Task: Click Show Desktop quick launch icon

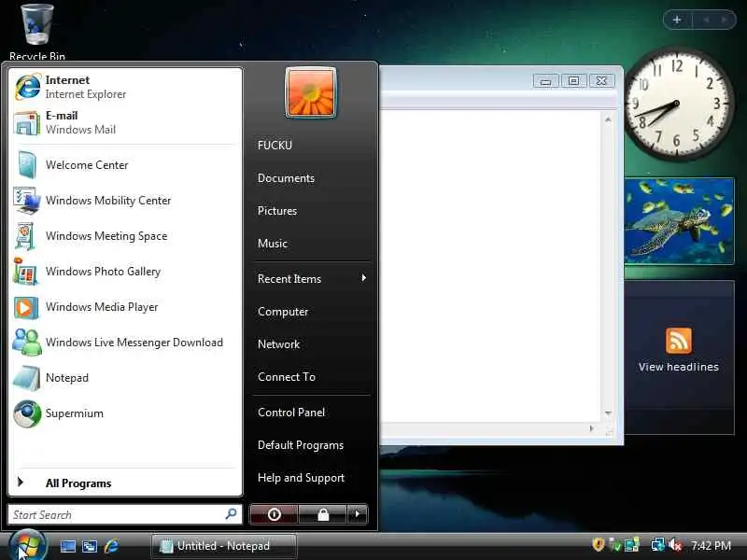Action: pos(67,546)
